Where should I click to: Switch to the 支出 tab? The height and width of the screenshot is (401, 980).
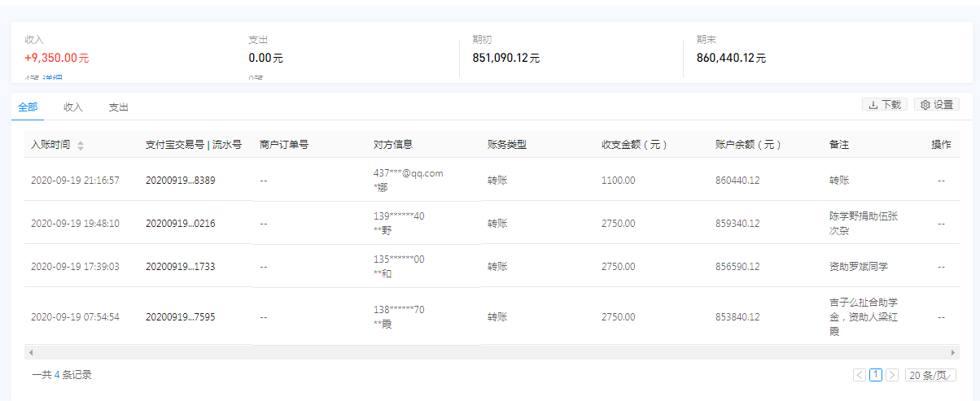(119, 107)
